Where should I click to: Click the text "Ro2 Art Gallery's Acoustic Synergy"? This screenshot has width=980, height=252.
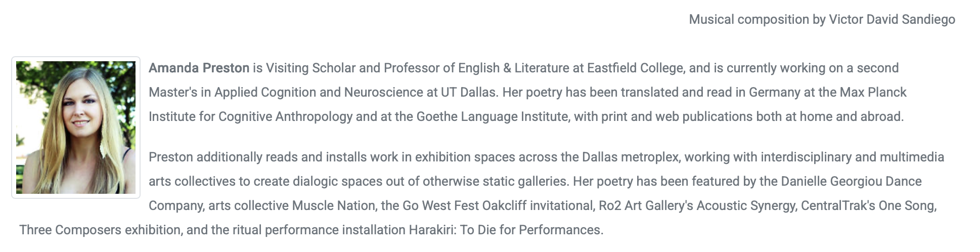click(697, 206)
